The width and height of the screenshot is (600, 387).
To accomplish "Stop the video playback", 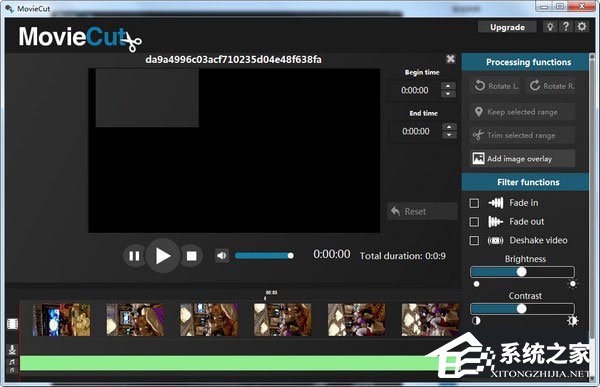I will click(x=191, y=256).
